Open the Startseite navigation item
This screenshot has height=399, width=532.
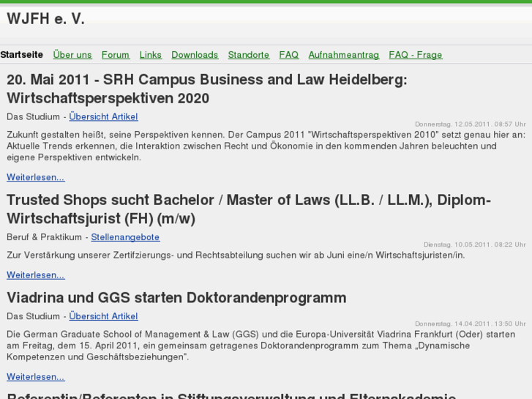click(x=22, y=55)
